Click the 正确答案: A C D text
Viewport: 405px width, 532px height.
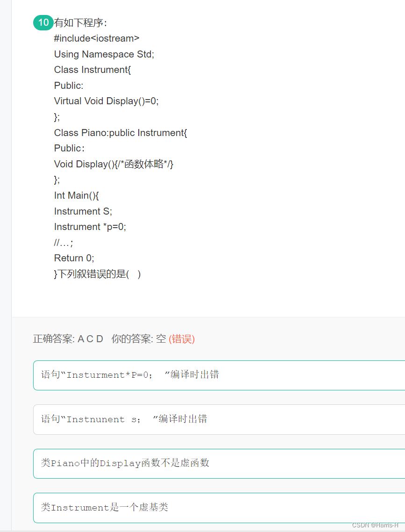[x=68, y=339]
